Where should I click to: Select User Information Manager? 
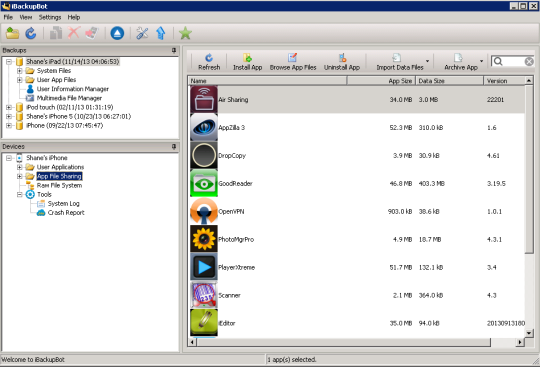point(72,89)
